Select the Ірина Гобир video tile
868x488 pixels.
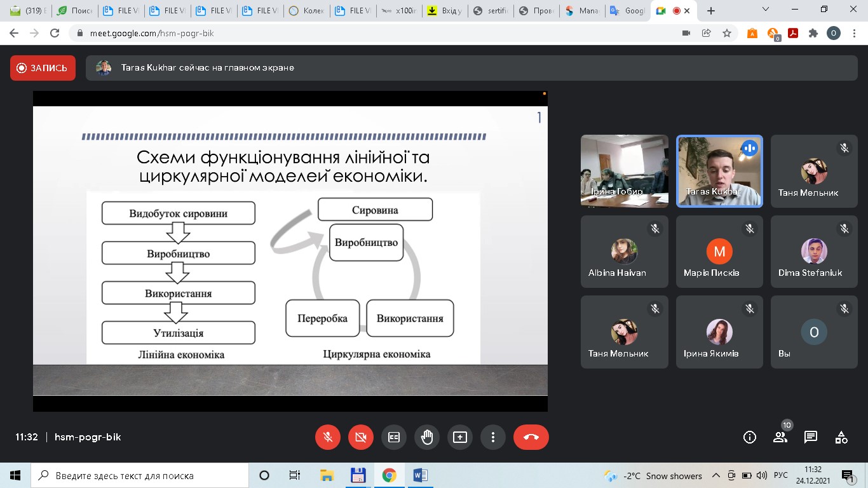(625, 171)
